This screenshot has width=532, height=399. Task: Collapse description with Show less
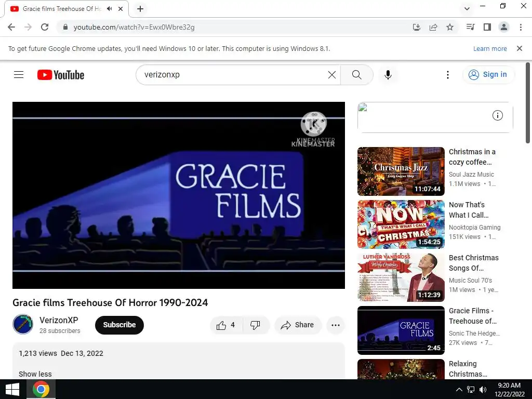tap(35, 374)
